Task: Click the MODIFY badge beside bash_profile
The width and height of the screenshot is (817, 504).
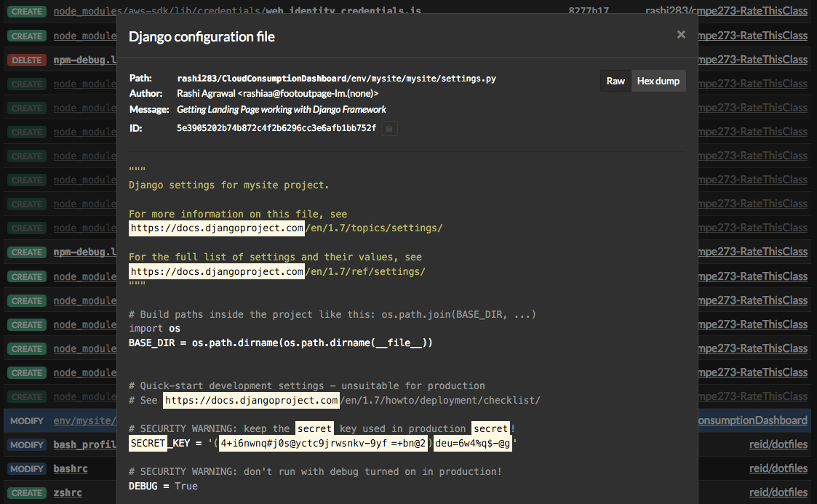Action: click(x=27, y=444)
